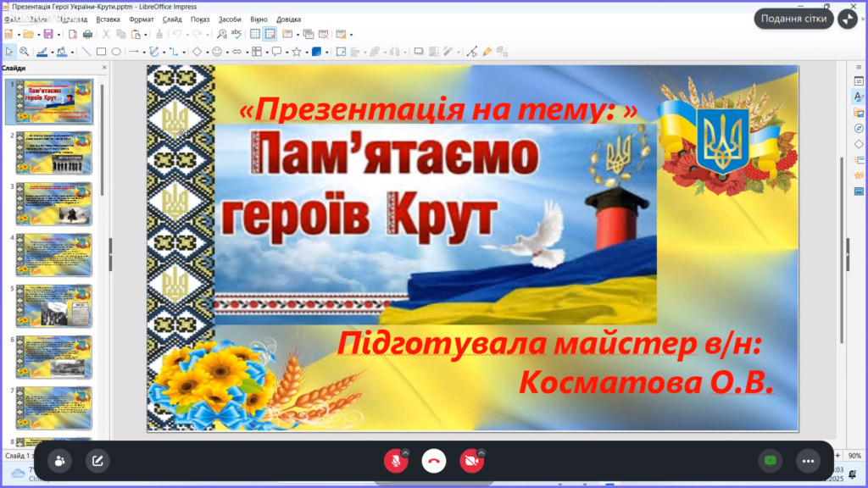Select the Rectangle drawing tool
Viewport: 868px width, 488px height.
click(x=101, y=52)
